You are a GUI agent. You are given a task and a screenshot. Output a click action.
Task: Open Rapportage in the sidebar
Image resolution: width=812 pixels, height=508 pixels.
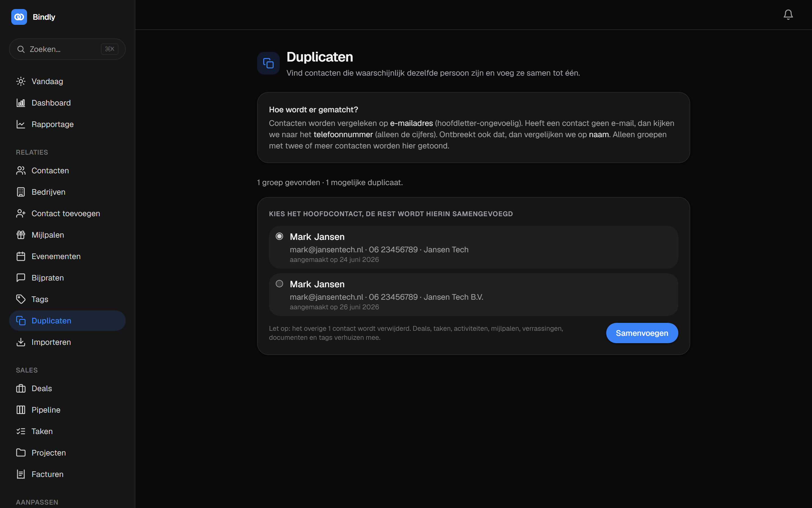tap(67, 124)
